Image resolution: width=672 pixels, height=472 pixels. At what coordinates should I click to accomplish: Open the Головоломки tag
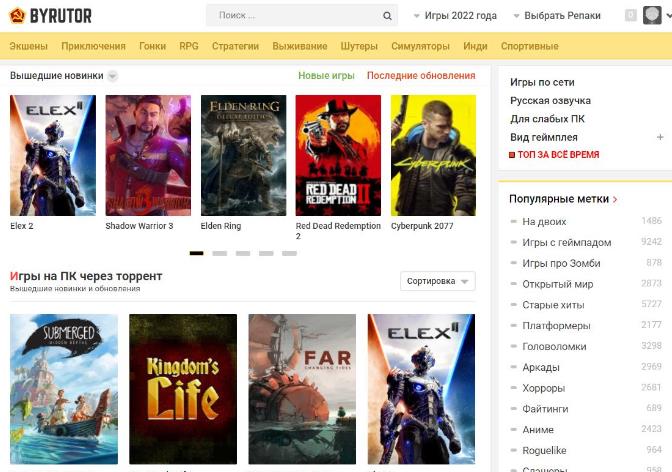554,346
